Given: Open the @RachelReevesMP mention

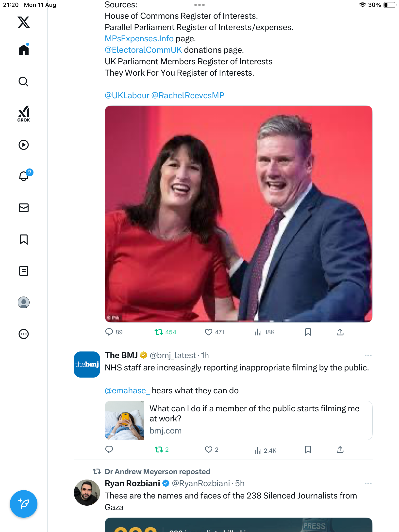Looking at the screenshot, I should [188, 96].
